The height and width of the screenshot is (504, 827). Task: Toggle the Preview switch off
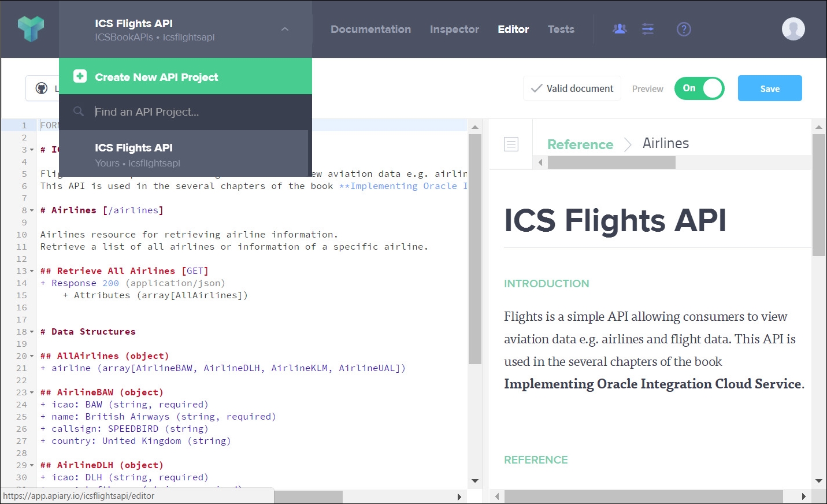point(699,88)
